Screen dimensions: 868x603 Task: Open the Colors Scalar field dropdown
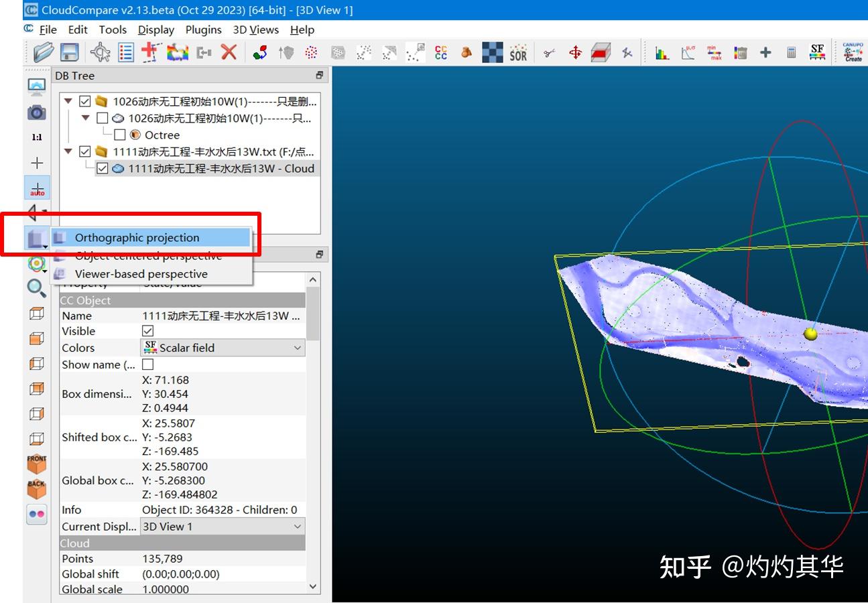[223, 348]
